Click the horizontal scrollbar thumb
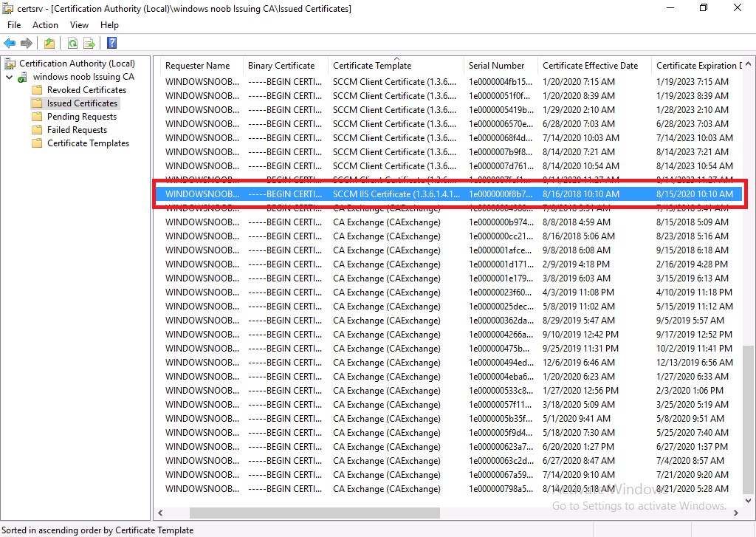The width and height of the screenshot is (756, 537). 315,513
